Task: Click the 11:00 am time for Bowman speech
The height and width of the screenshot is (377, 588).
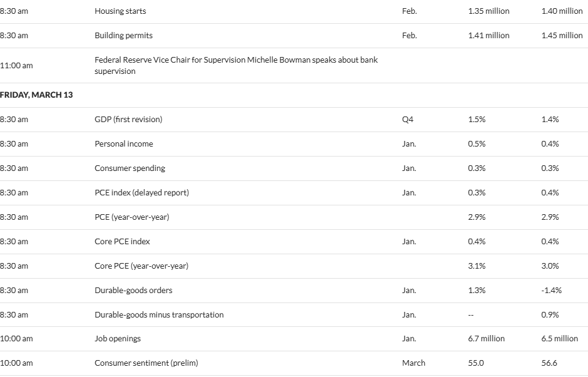Action: [x=16, y=66]
